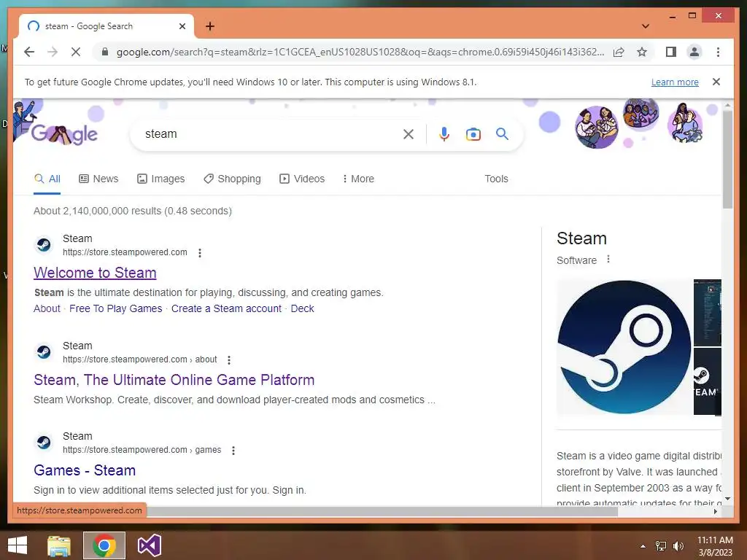Click the About 2,140,000,000 results text

tap(133, 211)
